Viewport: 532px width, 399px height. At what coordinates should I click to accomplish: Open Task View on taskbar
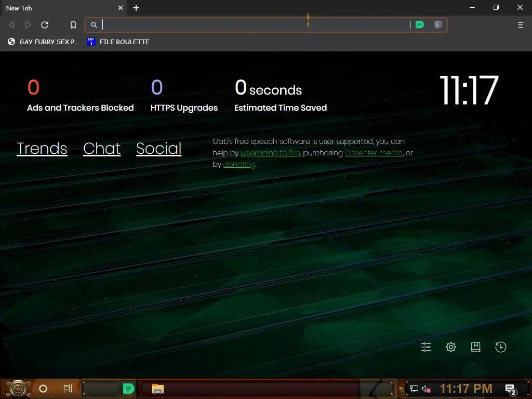pyautogui.click(x=68, y=389)
